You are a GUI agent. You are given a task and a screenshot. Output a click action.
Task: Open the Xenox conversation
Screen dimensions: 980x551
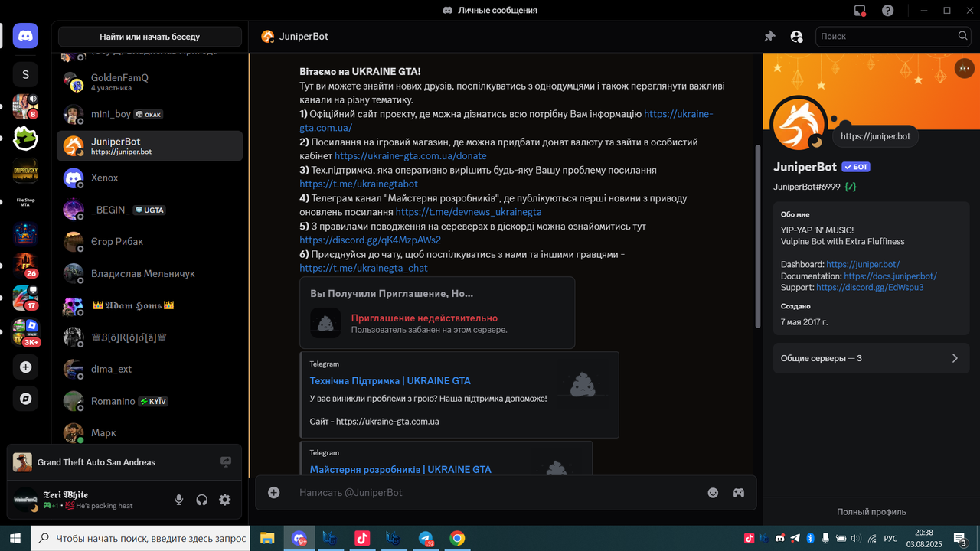tap(150, 178)
